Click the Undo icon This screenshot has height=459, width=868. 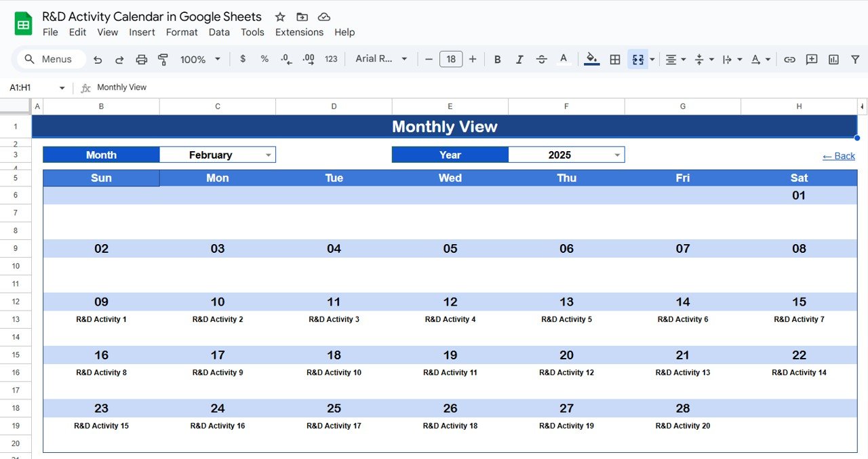97,59
